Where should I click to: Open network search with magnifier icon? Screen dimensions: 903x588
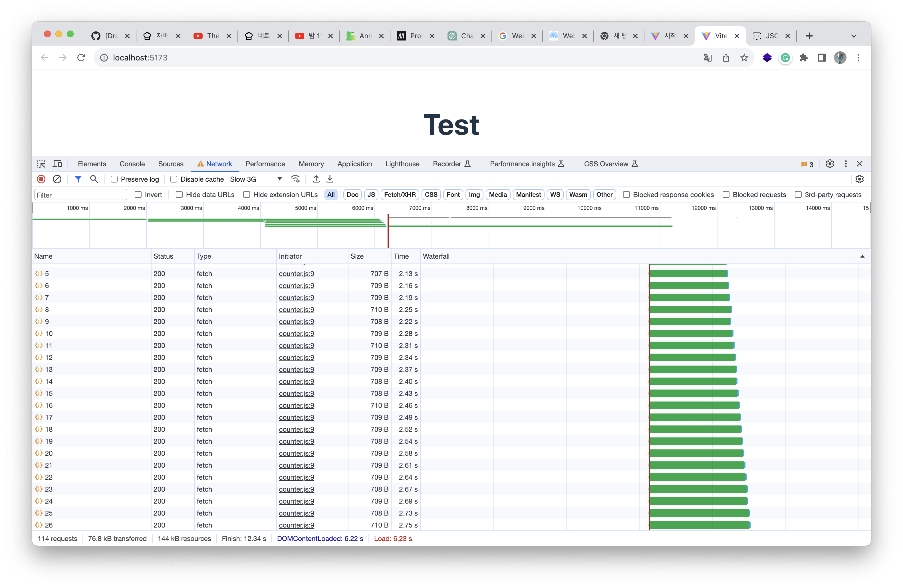(94, 179)
